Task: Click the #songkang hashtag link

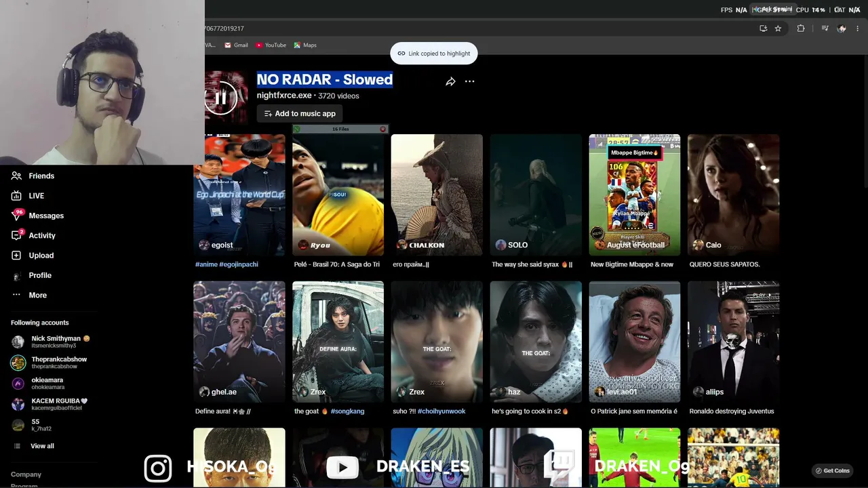Action: pyautogui.click(x=347, y=411)
